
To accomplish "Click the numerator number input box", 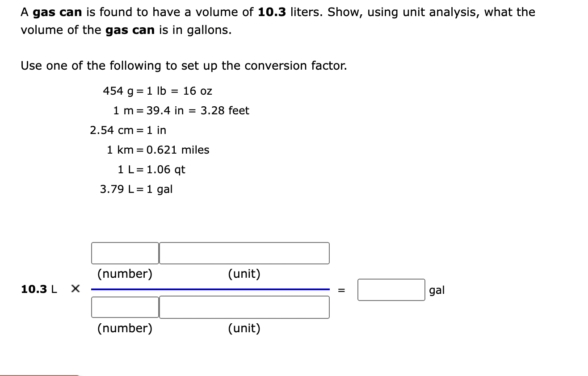I will tap(124, 253).
